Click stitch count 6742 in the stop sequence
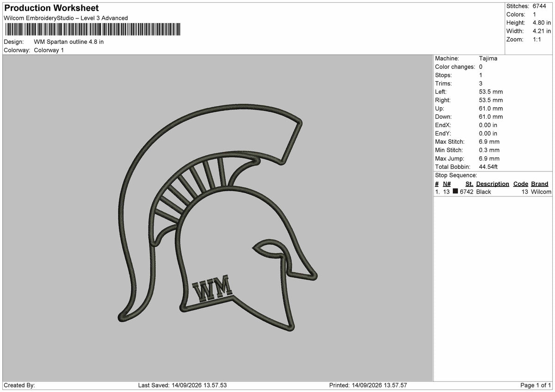The image size is (555, 392). (x=466, y=192)
